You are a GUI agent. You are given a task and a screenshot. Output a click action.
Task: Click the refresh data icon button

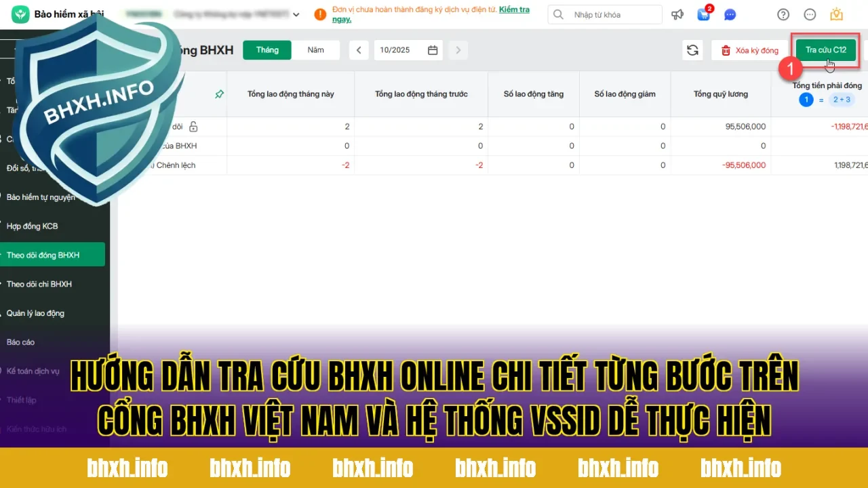(x=692, y=50)
